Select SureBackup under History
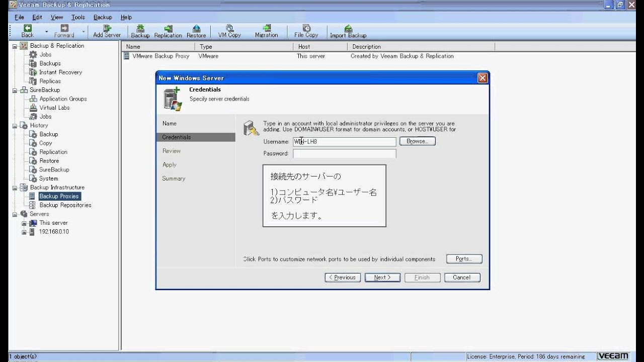The height and width of the screenshot is (362, 644). click(x=54, y=170)
